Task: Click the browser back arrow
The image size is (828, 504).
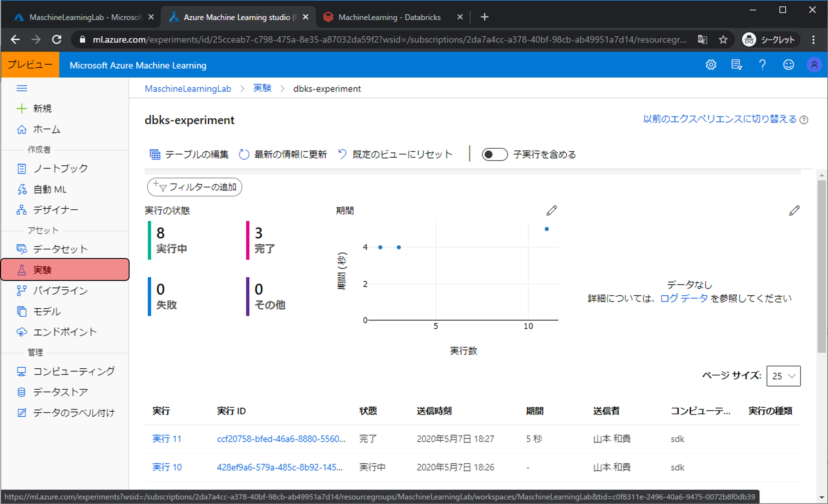Action: (x=15, y=39)
